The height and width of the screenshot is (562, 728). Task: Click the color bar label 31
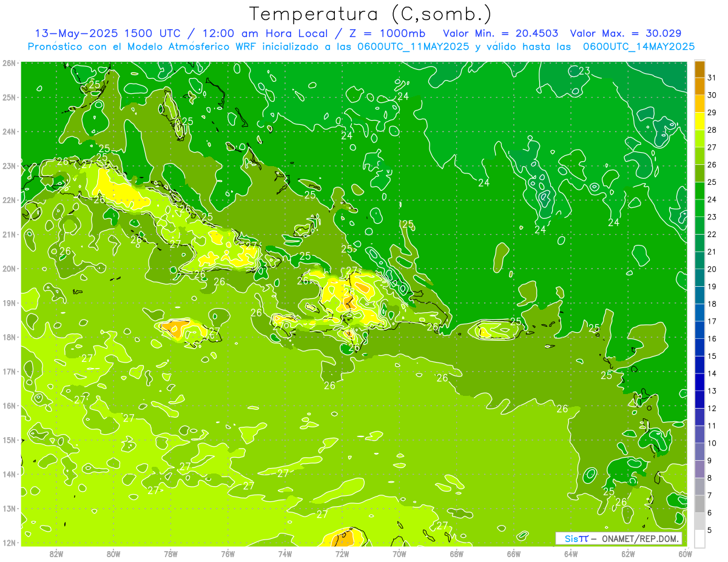(712, 78)
